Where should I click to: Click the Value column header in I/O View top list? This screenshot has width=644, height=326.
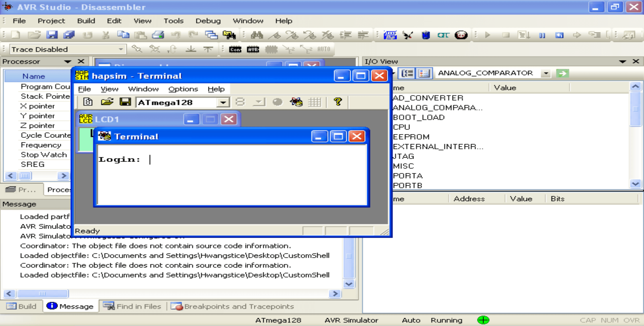point(529,88)
